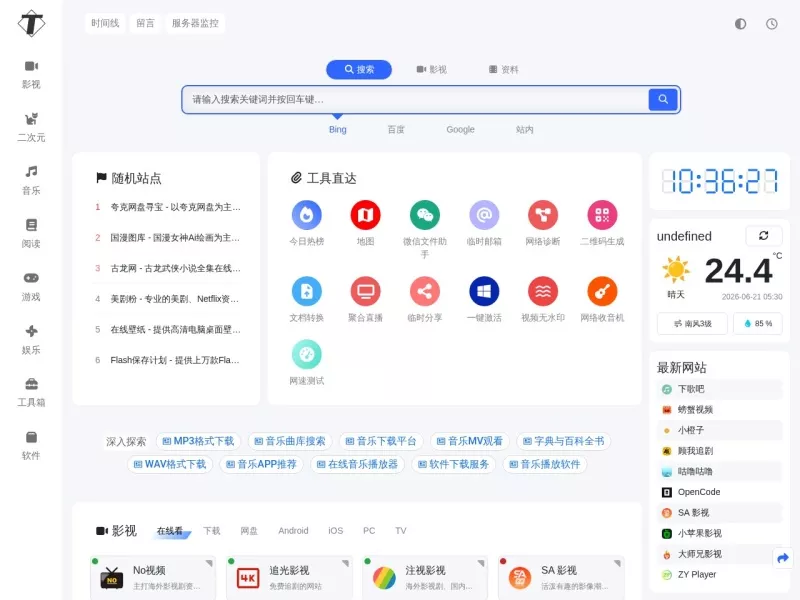Viewport: 800px width, 600px height.
Task: Open 网络诊断 tool
Action: coord(543,223)
